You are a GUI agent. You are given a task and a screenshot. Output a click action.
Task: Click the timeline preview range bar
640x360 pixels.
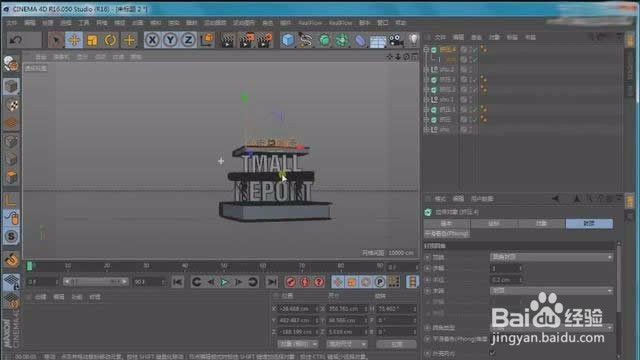point(96,282)
